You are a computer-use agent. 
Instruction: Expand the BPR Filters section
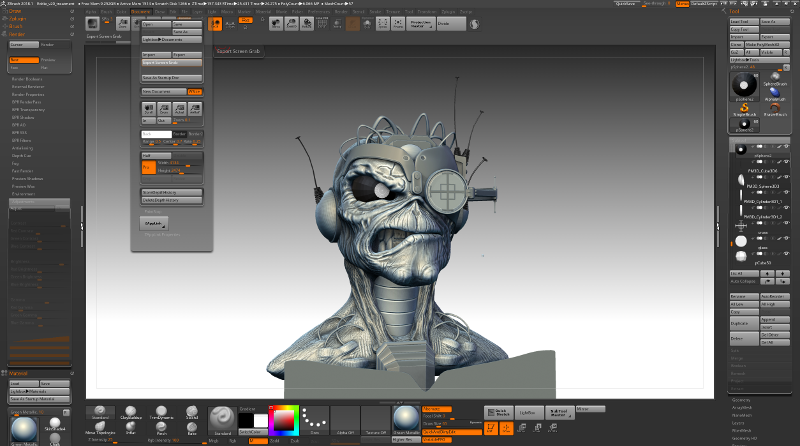(x=21, y=140)
